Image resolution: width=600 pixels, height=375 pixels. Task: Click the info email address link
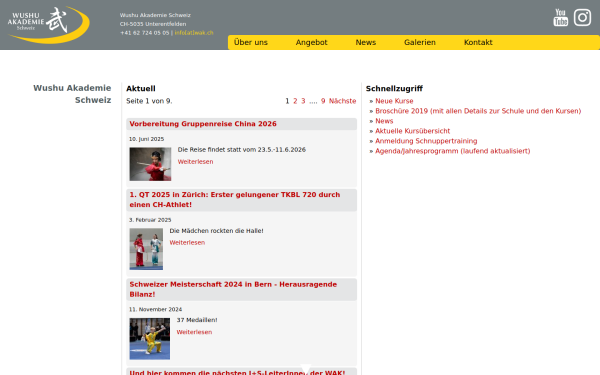pyautogui.click(x=194, y=33)
